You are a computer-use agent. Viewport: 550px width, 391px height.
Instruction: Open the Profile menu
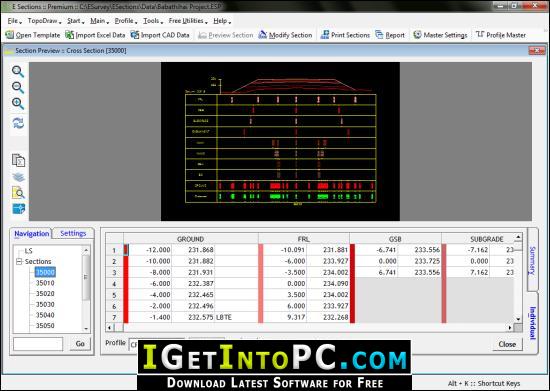click(x=126, y=21)
